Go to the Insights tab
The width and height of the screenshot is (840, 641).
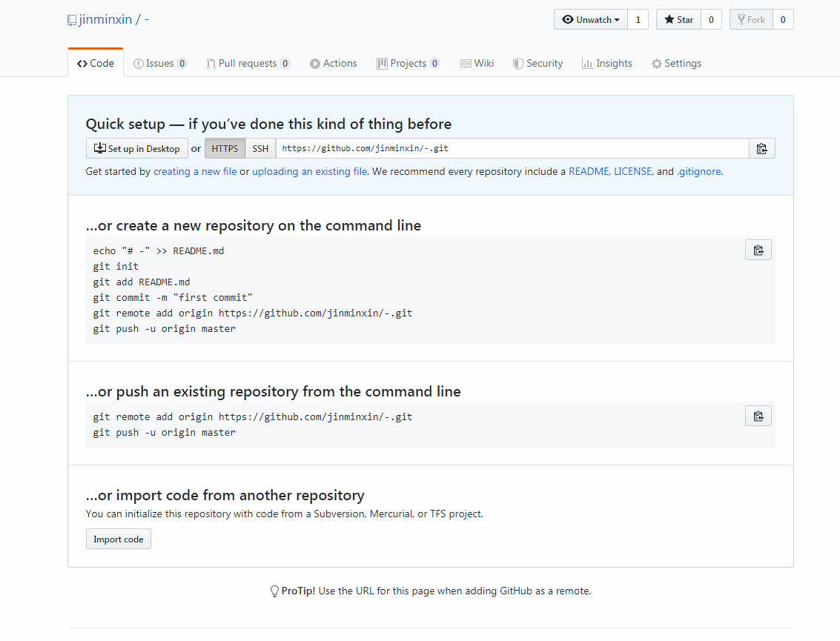[606, 64]
